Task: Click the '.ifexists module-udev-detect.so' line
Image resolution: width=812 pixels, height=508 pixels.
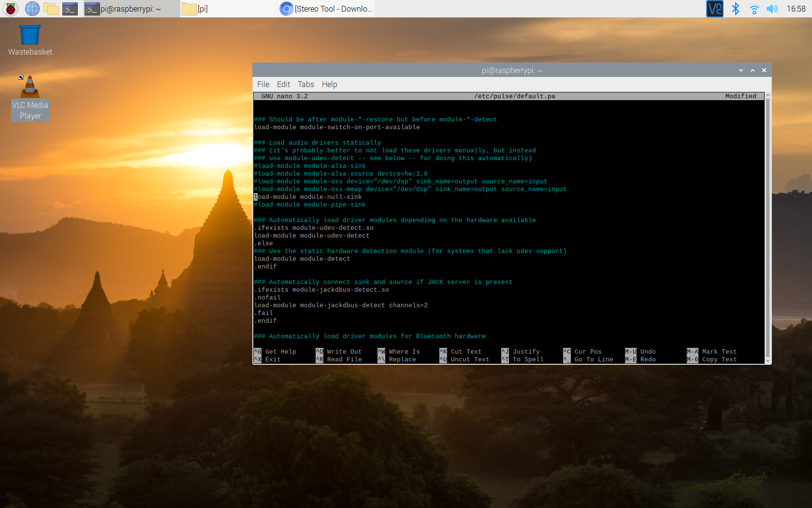Action: [314, 228]
